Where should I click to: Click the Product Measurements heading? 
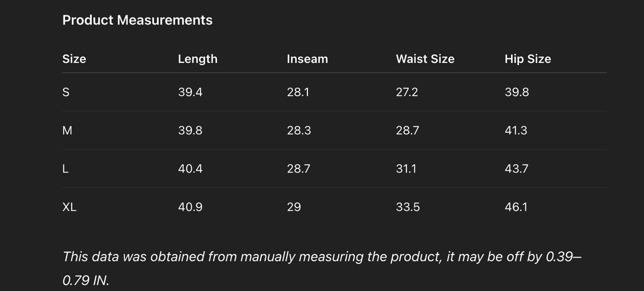tap(137, 20)
